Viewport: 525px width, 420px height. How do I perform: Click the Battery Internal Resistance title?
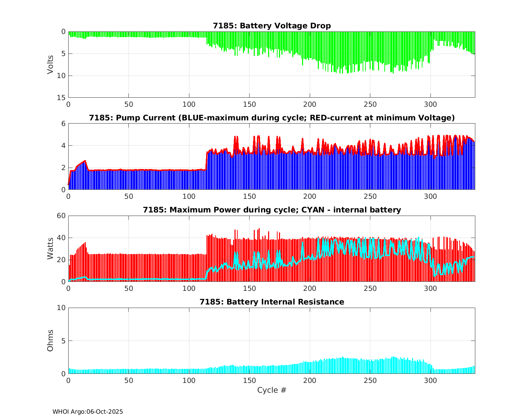pyautogui.click(x=272, y=302)
